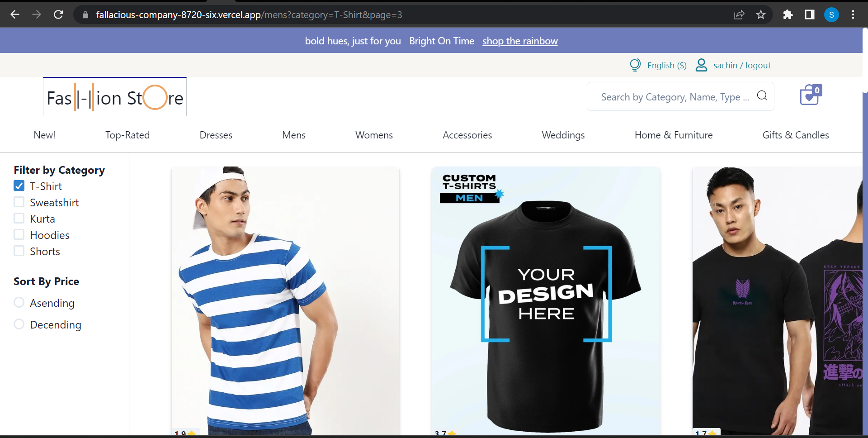Open the Chrome three-dot menu
The image size is (868, 438).
click(x=853, y=15)
